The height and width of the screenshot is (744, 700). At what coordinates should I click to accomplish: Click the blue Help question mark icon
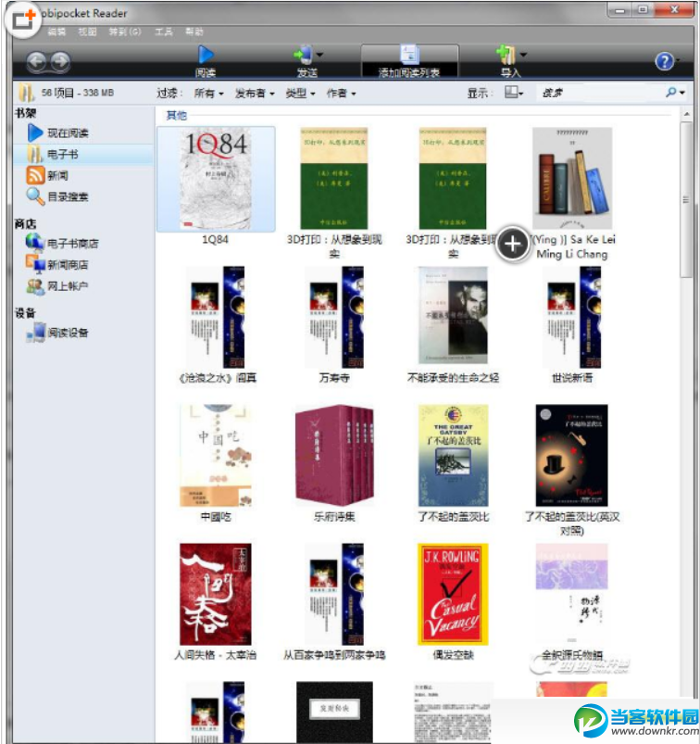pos(665,61)
